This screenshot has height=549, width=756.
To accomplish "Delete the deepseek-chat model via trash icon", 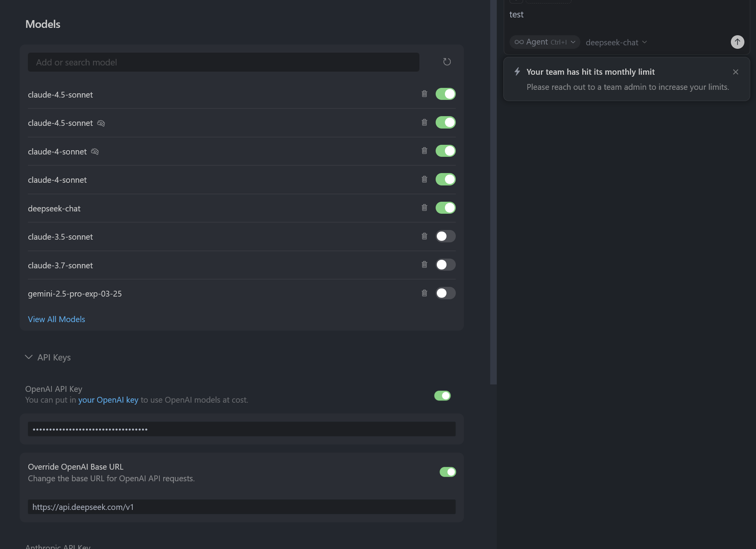I will (x=424, y=208).
